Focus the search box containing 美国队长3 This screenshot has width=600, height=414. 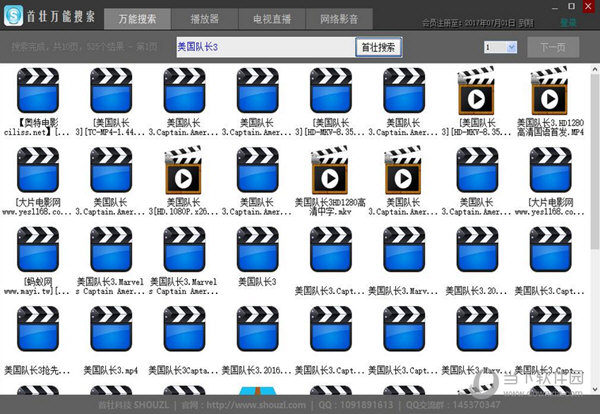tap(266, 47)
